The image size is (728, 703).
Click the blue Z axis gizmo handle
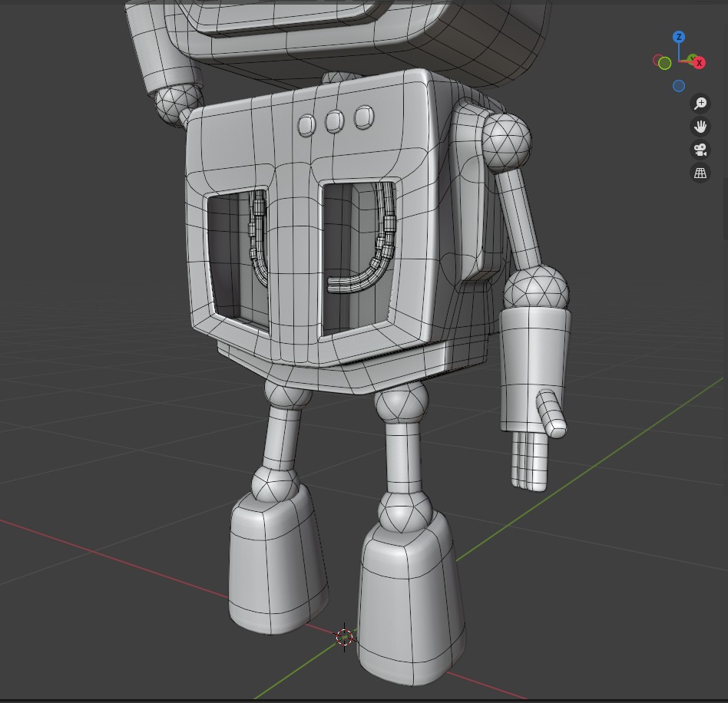coord(679,37)
